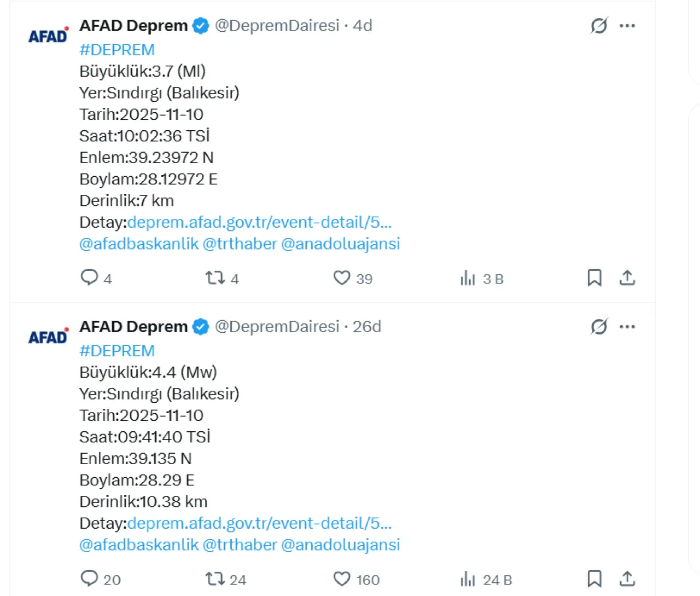Click the @trthaber mention in the second tweet
Screen dimensions: 700x596
[240, 545]
